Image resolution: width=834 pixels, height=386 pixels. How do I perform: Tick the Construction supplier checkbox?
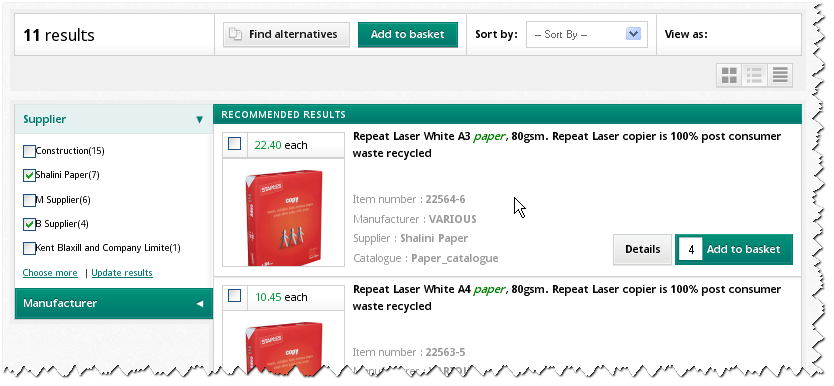[x=29, y=152]
